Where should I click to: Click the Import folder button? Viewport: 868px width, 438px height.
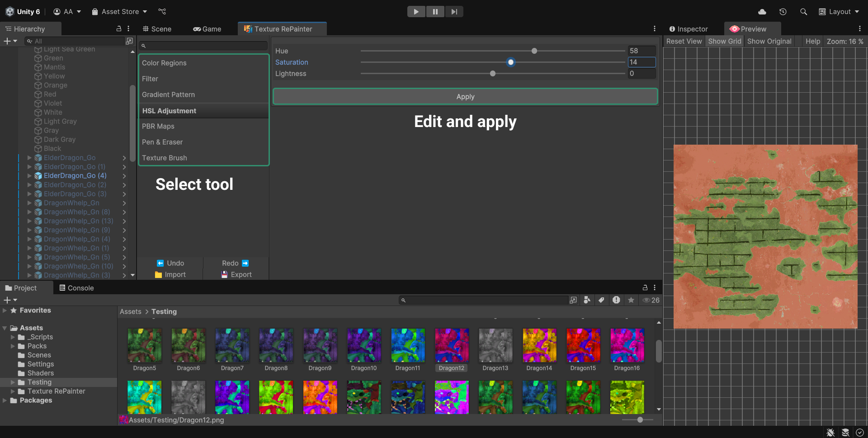170,274
